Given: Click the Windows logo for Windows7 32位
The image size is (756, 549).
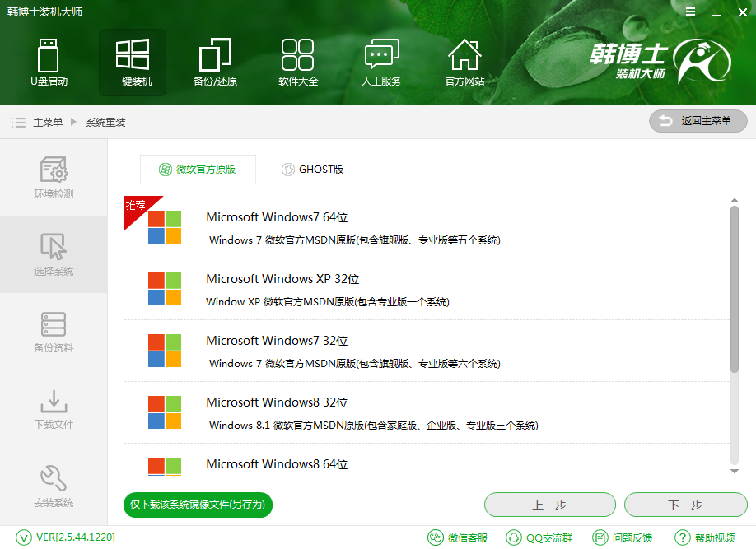Looking at the screenshot, I should [165, 351].
